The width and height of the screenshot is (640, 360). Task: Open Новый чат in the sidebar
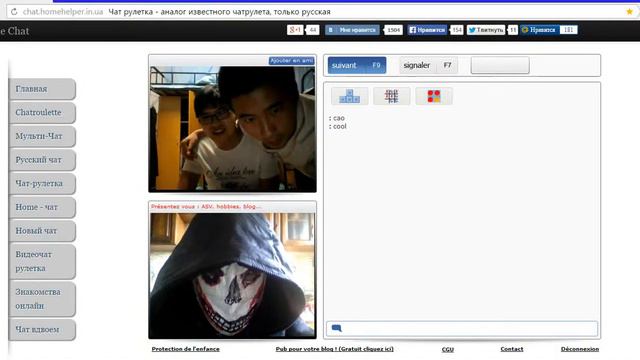pyautogui.click(x=42, y=231)
